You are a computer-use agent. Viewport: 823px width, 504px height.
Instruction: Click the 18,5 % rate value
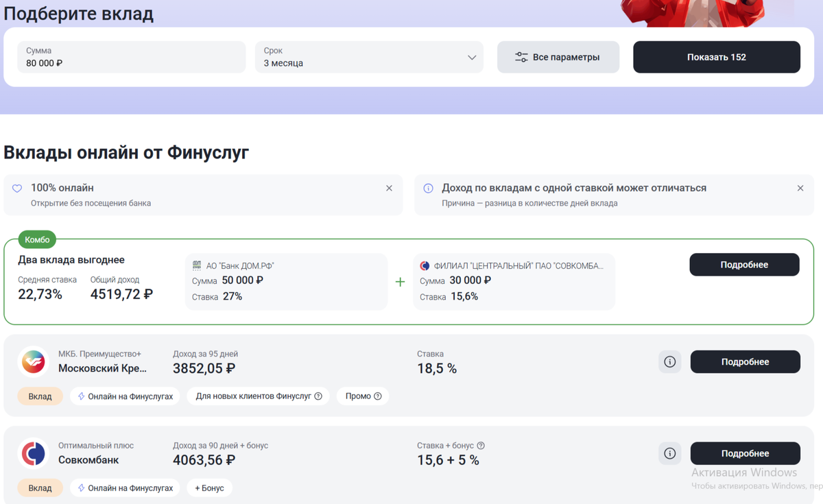437,368
